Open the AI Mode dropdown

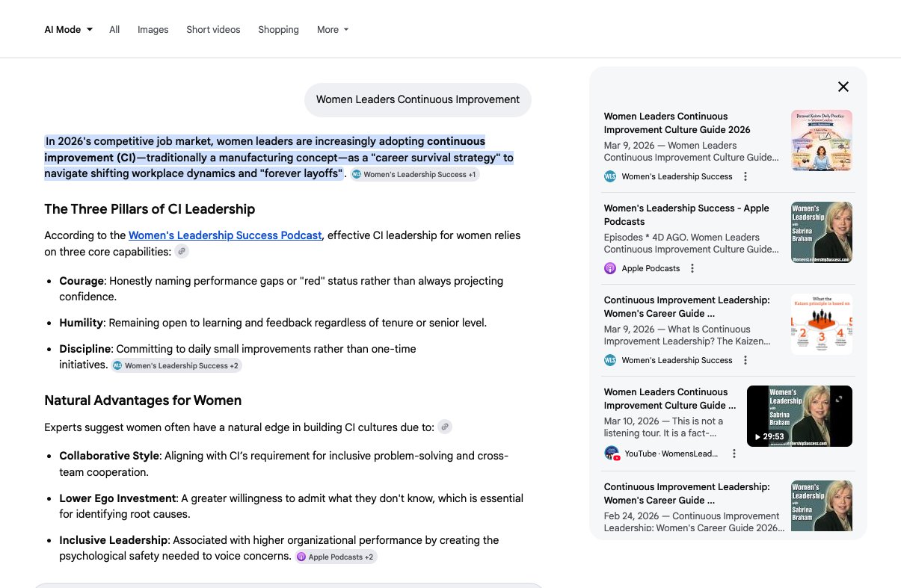[x=68, y=30]
